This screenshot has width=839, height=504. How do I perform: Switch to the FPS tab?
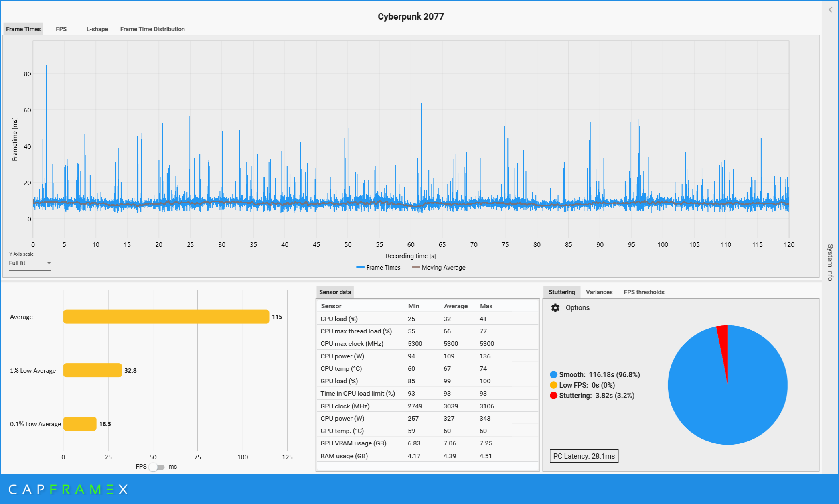(61, 29)
